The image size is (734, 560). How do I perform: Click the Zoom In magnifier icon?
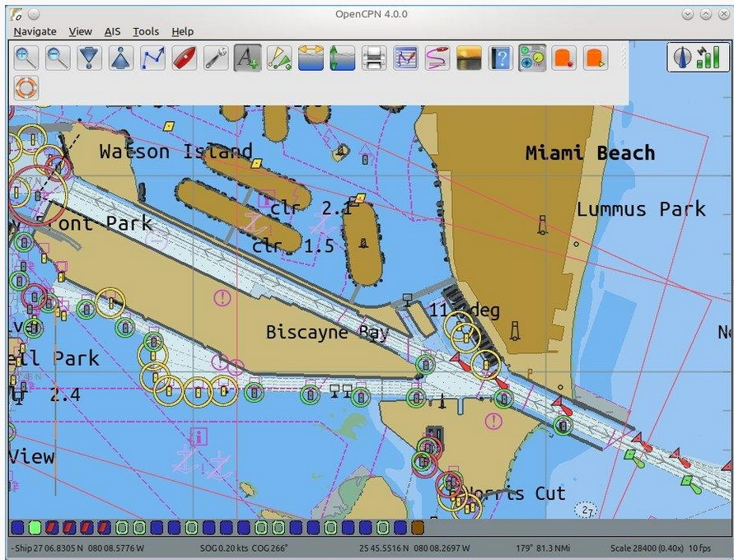click(26, 58)
